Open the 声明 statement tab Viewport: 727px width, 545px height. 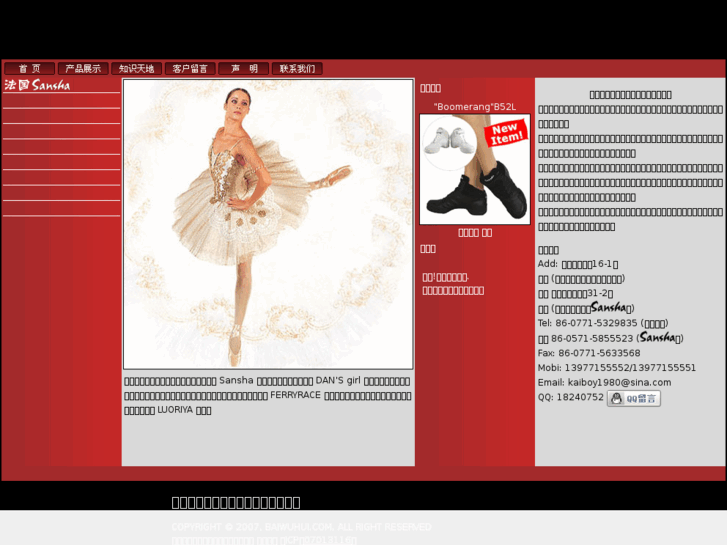pos(244,69)
